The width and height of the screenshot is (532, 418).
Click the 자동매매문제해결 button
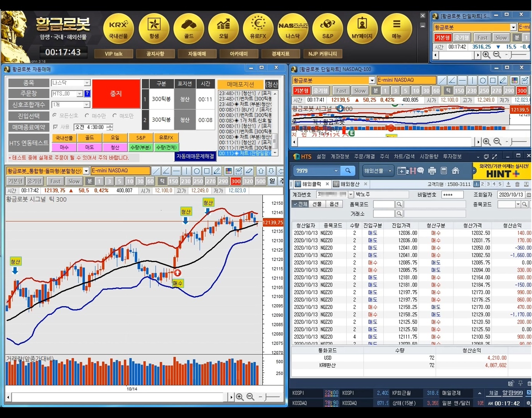tap(195, 156)
